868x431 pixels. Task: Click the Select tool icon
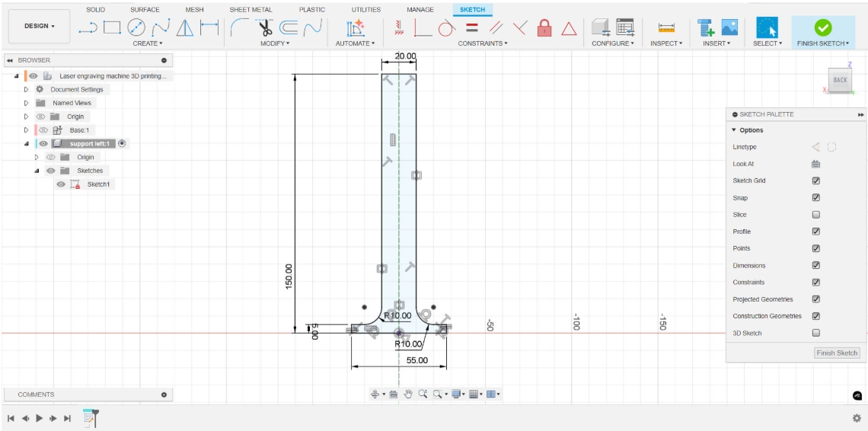[767, 27]
